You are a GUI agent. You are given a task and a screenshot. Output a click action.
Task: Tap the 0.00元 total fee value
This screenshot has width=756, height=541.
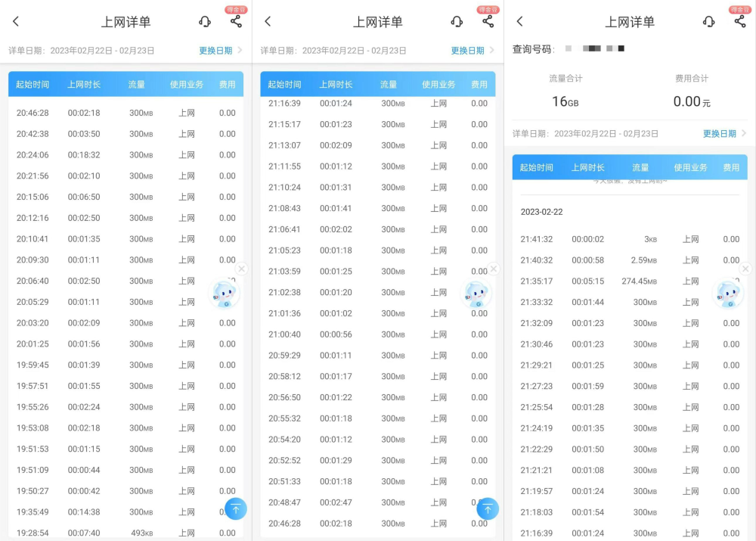click(692, 101)
